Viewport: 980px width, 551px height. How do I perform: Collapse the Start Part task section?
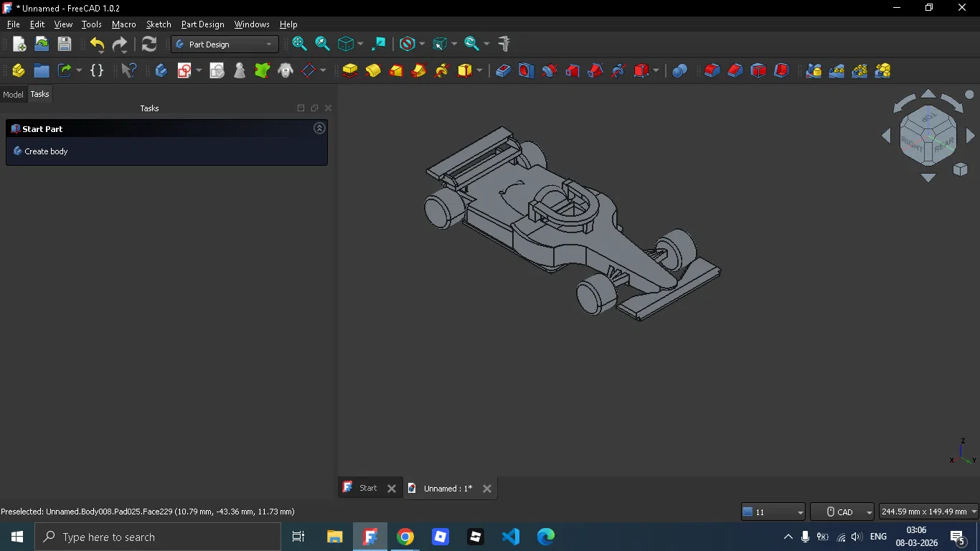pyautogui.click(x=320, y=128)
